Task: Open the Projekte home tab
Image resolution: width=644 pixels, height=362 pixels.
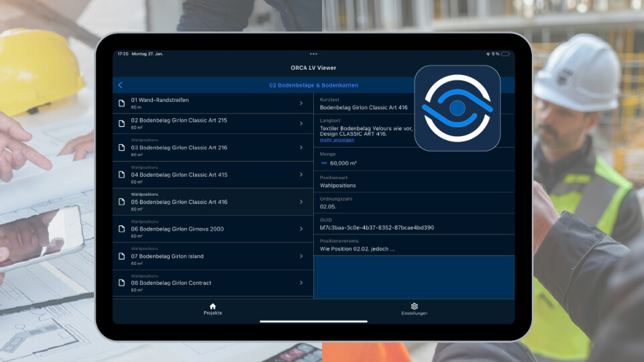Action: [213, 309]
